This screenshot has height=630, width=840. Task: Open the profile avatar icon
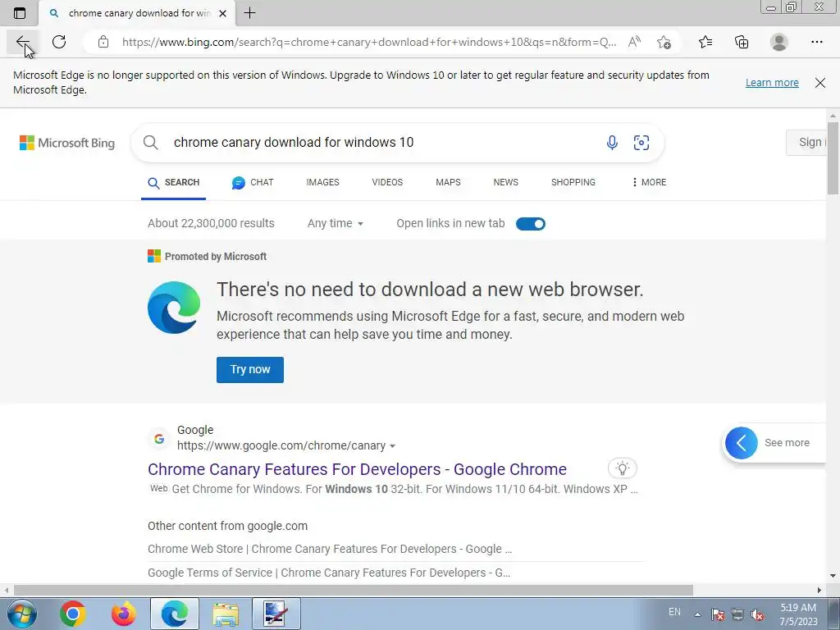tap(779, 42)
